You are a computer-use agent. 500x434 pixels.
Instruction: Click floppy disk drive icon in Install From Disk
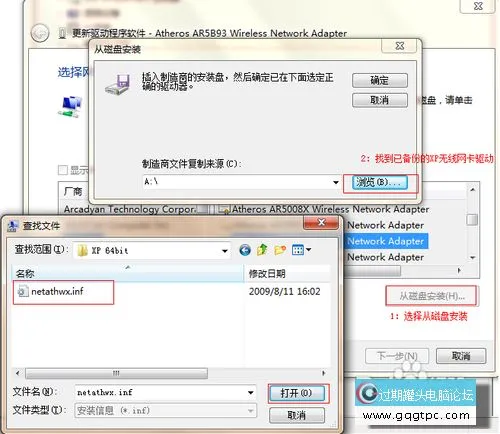[118, 84]
